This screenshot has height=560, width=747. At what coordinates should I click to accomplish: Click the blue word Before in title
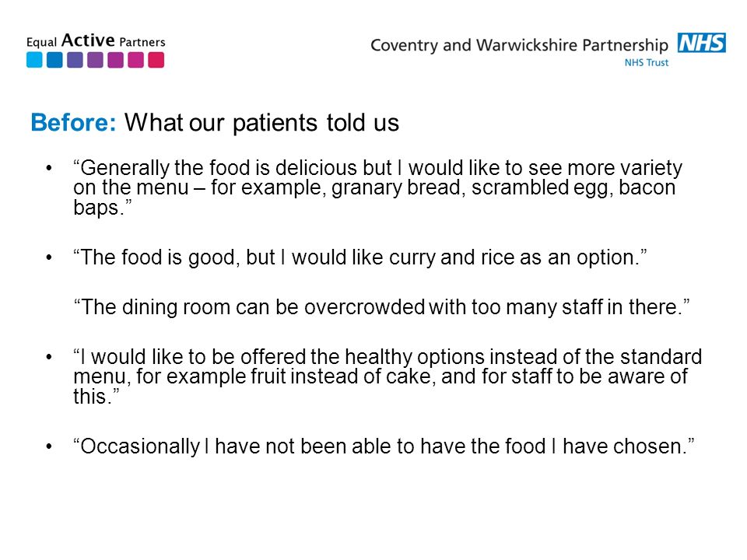coord(73,122)
